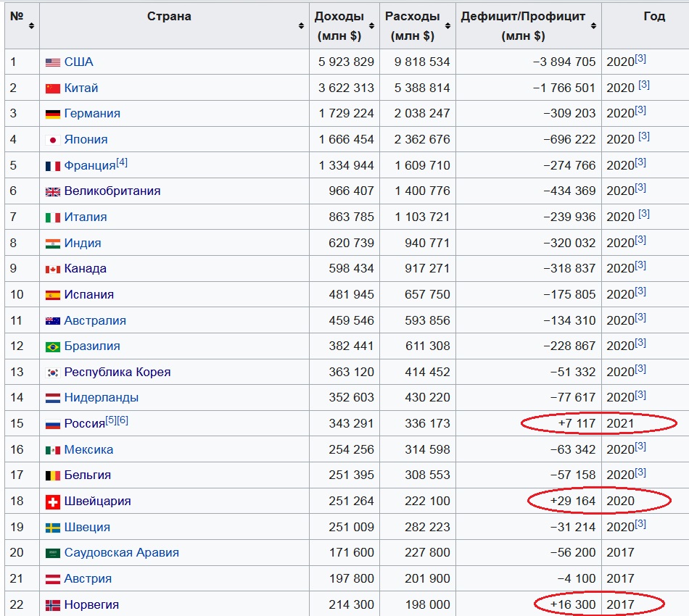689x616 pixels.
Task: Click the USA flag icon
Action: [x=53, y=62]
